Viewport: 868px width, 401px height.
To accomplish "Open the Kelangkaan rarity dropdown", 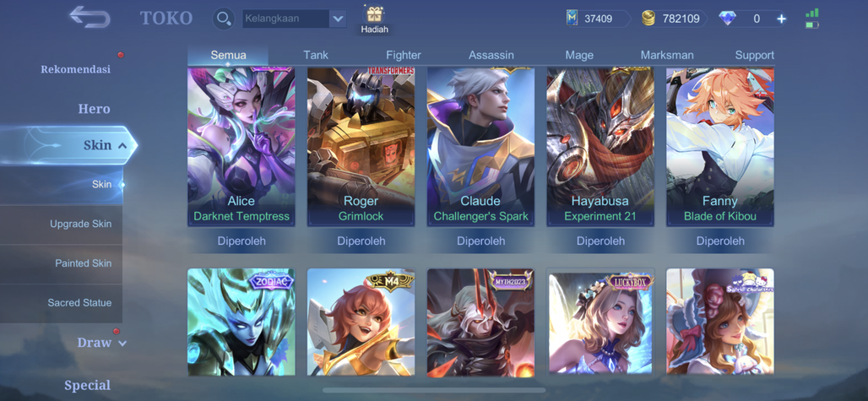I will click(x=295, y=19).
